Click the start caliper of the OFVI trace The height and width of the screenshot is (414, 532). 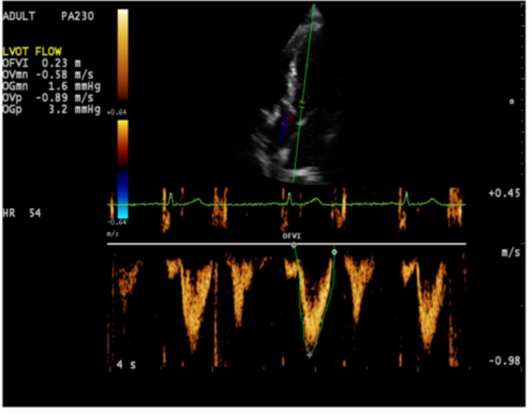point(294,245)
